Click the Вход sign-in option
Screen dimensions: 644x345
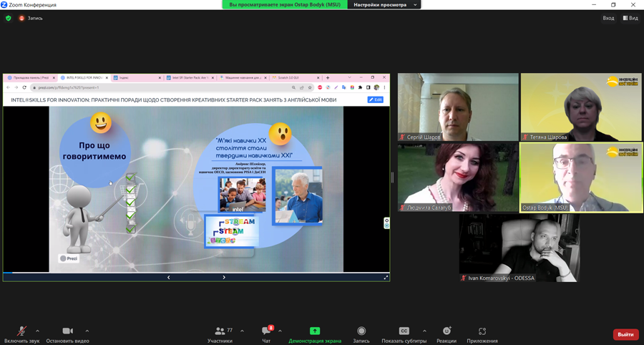coord(608,18)
